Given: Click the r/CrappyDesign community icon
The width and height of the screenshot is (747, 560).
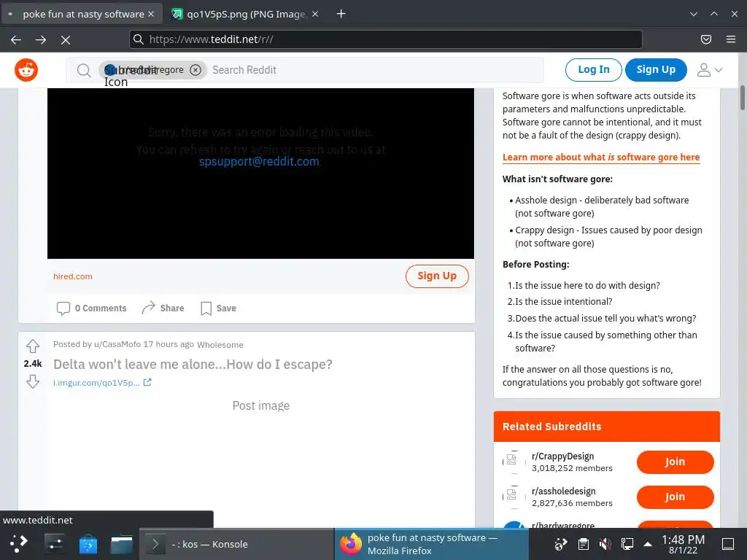Looking at the screenshot, I should click(514, 462).
